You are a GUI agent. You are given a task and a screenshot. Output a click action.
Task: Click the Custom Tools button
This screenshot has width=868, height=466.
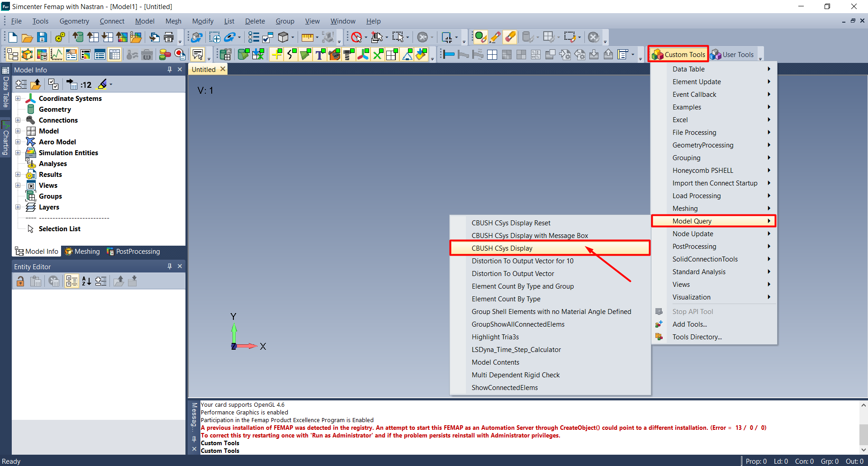point(678,55)
